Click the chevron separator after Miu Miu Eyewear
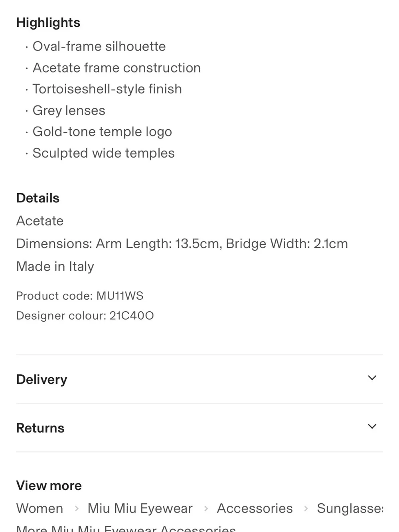The width and height of the screenshot is (399, 532). 206,509
